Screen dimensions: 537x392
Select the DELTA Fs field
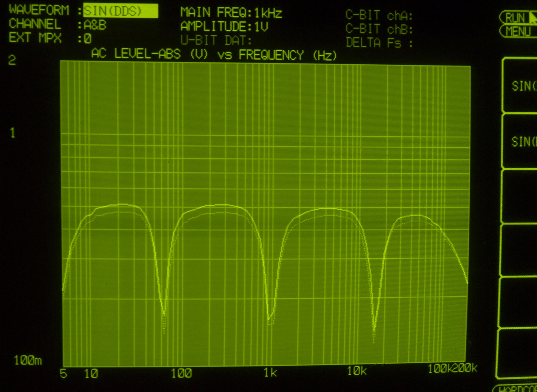pos(379,43)
